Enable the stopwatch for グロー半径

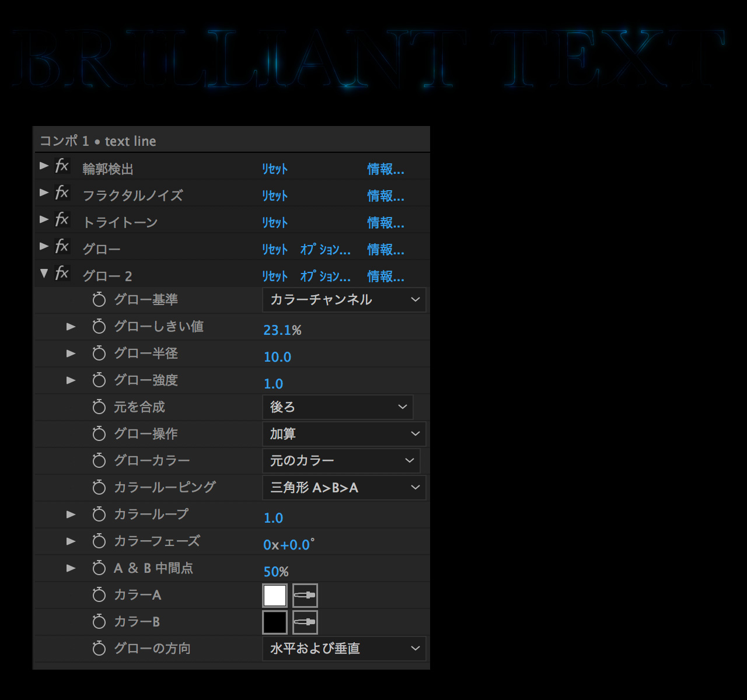pos(99,353)
